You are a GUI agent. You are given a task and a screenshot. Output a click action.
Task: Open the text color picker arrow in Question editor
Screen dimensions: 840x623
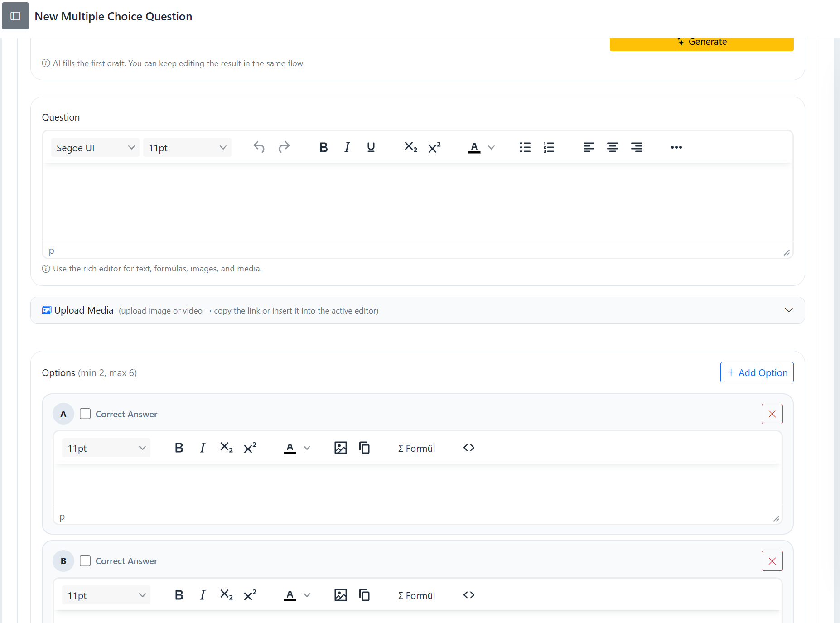click(491, 147)
